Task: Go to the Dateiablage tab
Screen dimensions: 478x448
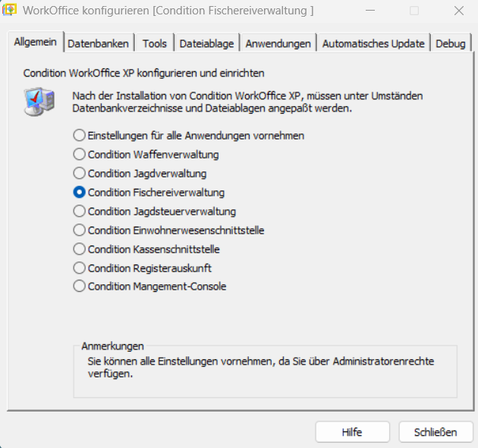Action: pos(207,44)
